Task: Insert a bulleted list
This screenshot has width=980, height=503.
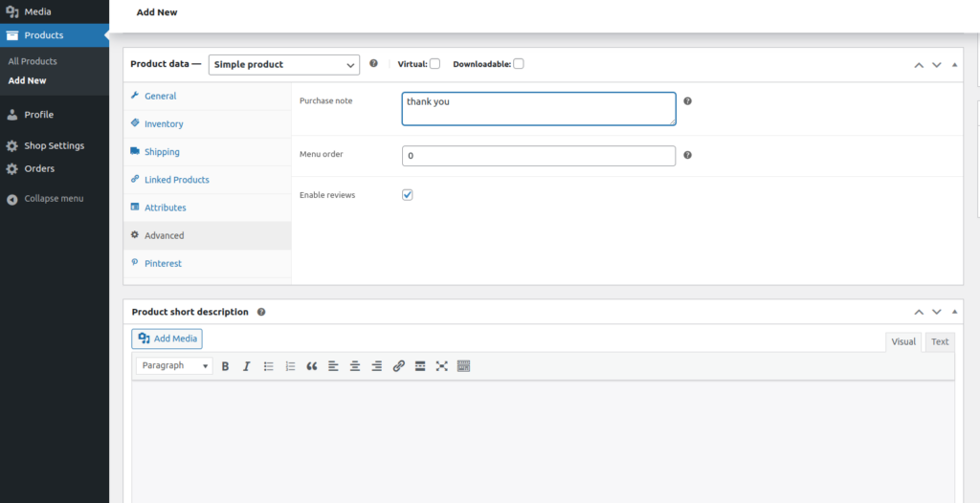Action: tap(269, 366)
